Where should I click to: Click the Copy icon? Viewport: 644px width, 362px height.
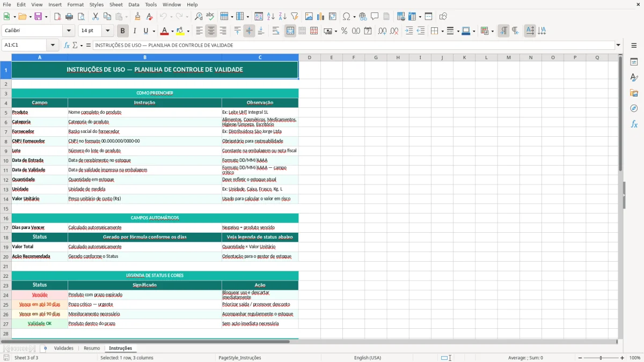pos(107,17)
